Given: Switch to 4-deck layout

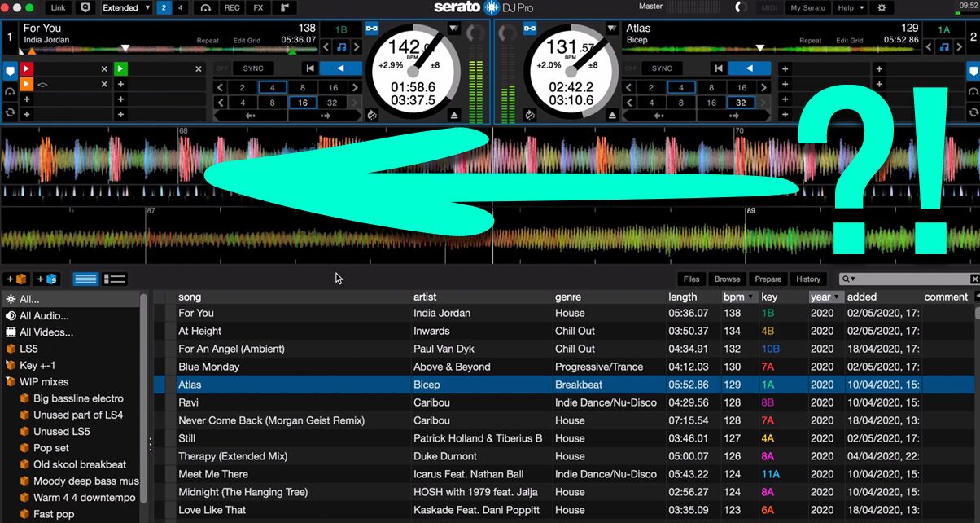Looking at the screenshot, I should pos(179,7).
